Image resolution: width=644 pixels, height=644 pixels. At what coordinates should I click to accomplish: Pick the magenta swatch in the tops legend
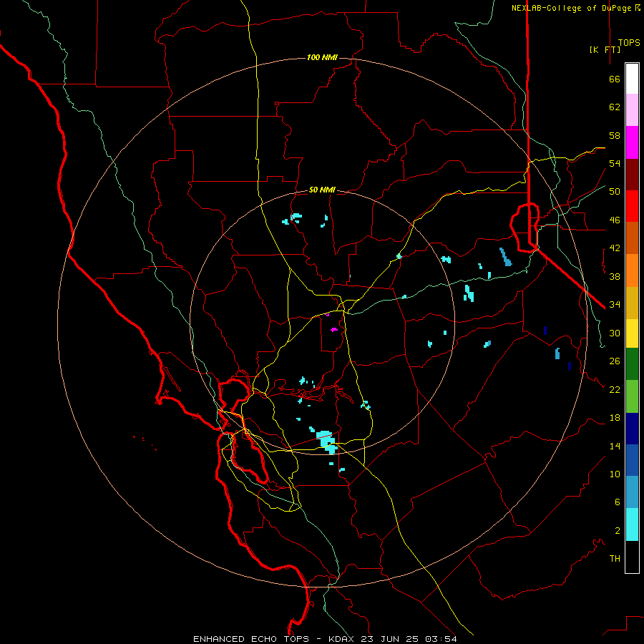632,142
